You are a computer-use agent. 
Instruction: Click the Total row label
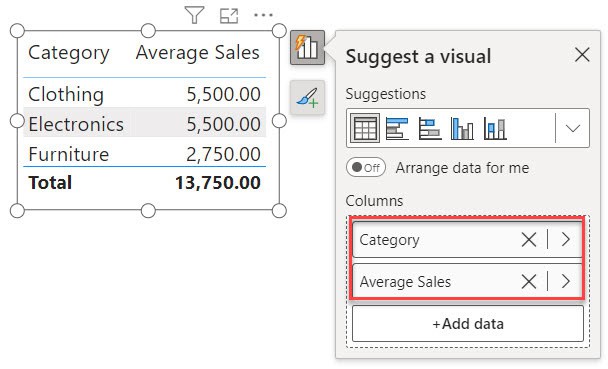50,183
